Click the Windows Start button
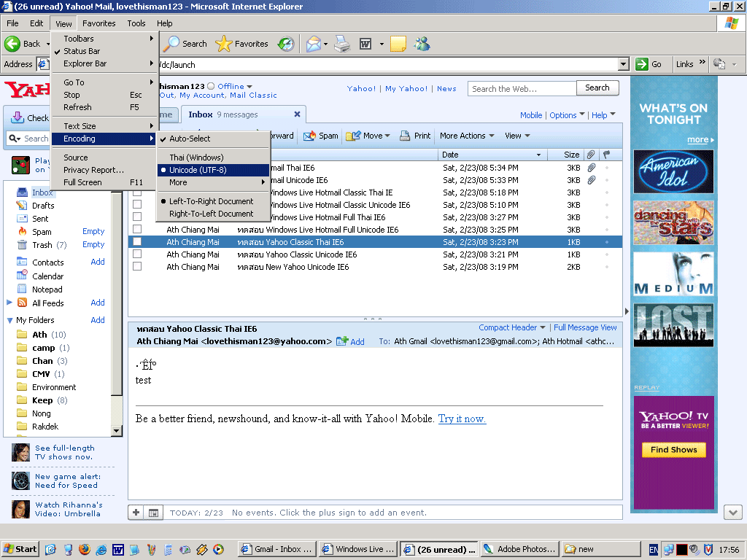The image size is (747, 560). click(20, 549)
